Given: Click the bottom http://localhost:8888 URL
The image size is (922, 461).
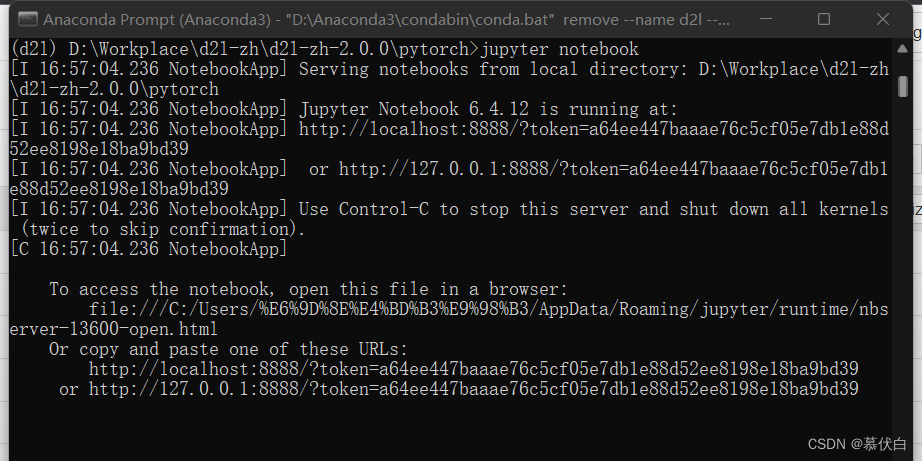Looking at the screenshot, I should 473,369.
